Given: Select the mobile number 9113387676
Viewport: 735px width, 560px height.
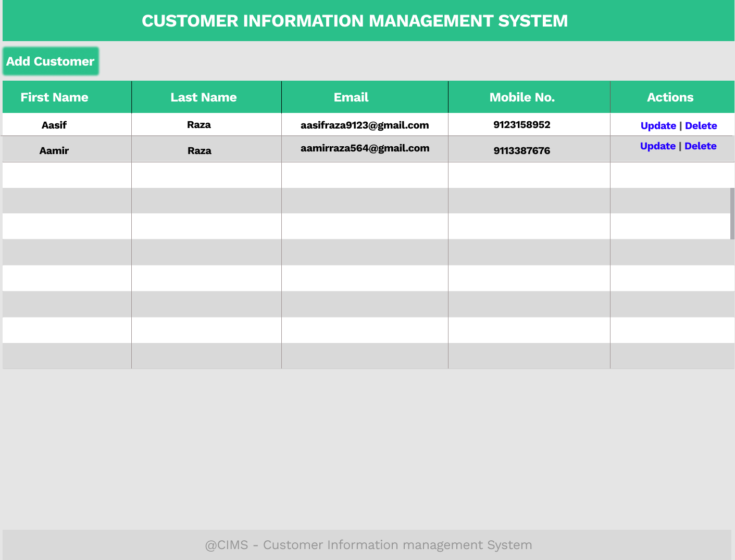Looking at the screenshot, I should pyautogui.click(x=522, y=150).
